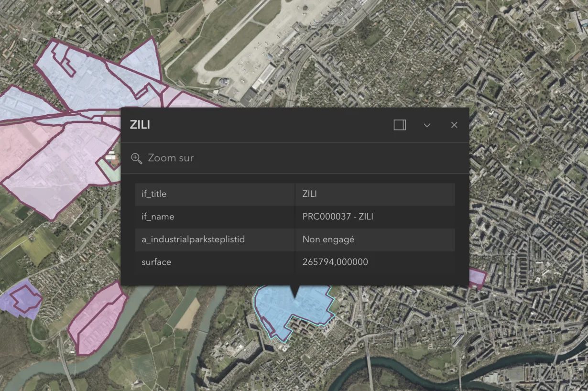Select the surface field cell
The height and width of the screenshot is (391, 588).
pyautogui.click(x=215, y=262)
